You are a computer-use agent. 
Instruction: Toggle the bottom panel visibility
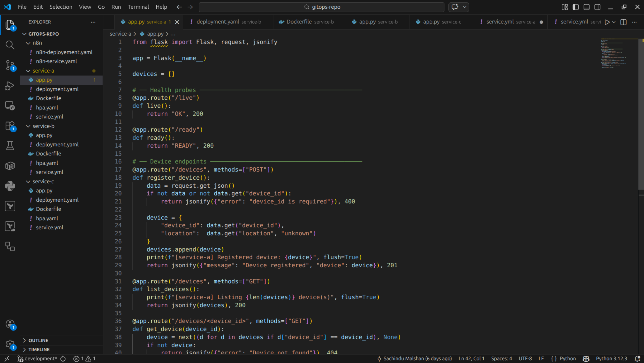(586, 7)
